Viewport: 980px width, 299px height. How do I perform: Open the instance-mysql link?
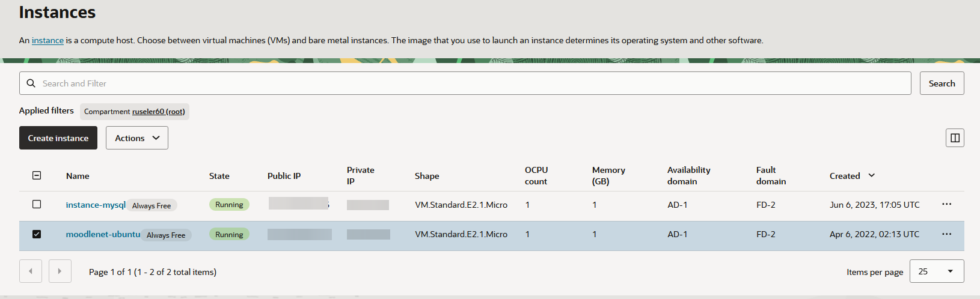[x=96, y=205]
